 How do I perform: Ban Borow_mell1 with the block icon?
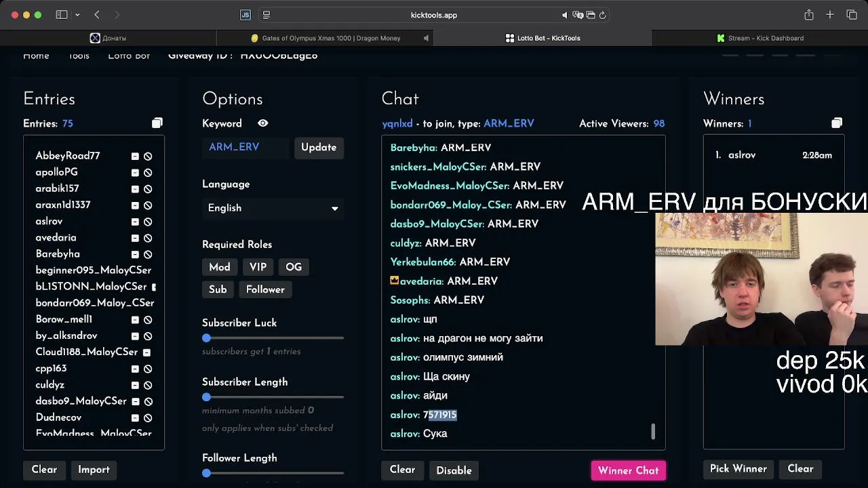[x=148, y=320]
